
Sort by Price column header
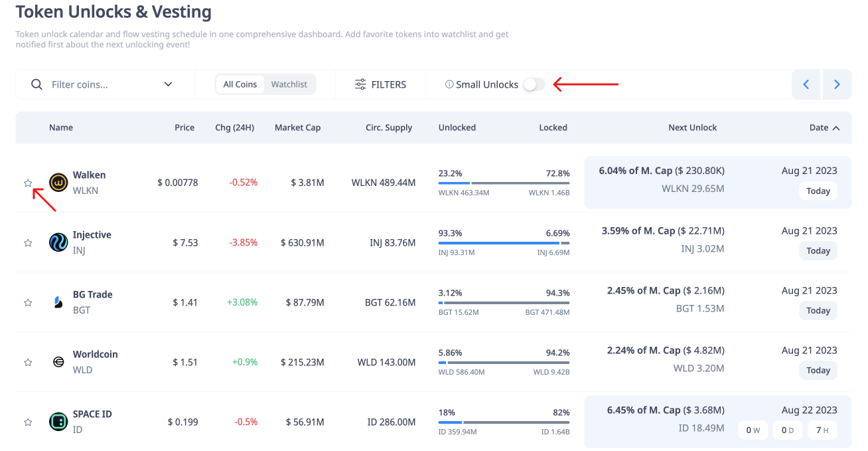pyautogui.click(x=184, y=128)
